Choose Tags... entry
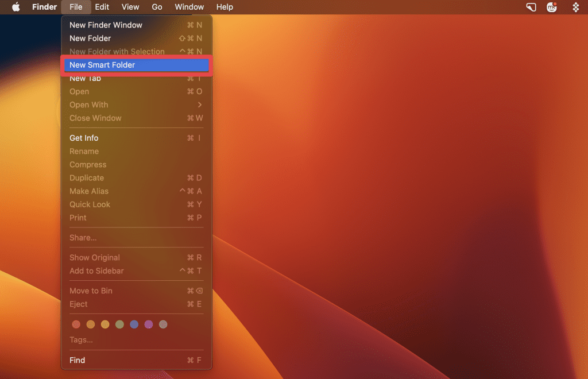The height and width of the screenshot is (379, 588). [136, 340]
